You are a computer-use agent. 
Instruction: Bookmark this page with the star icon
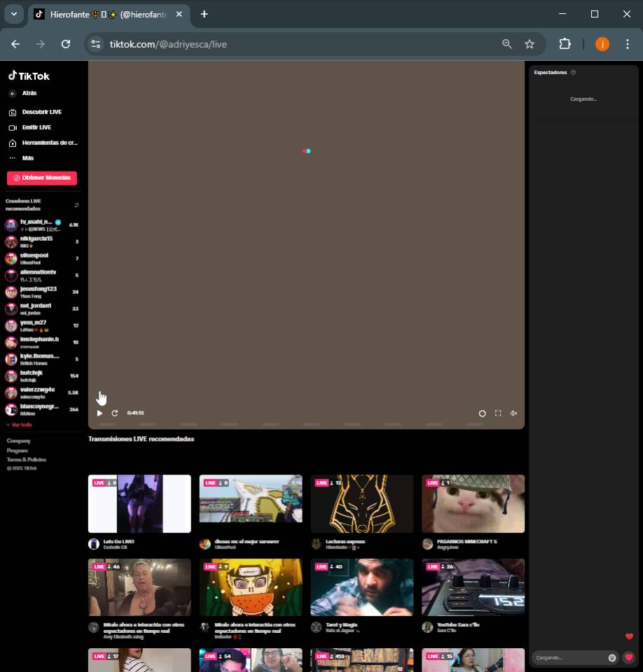[530, 44]
